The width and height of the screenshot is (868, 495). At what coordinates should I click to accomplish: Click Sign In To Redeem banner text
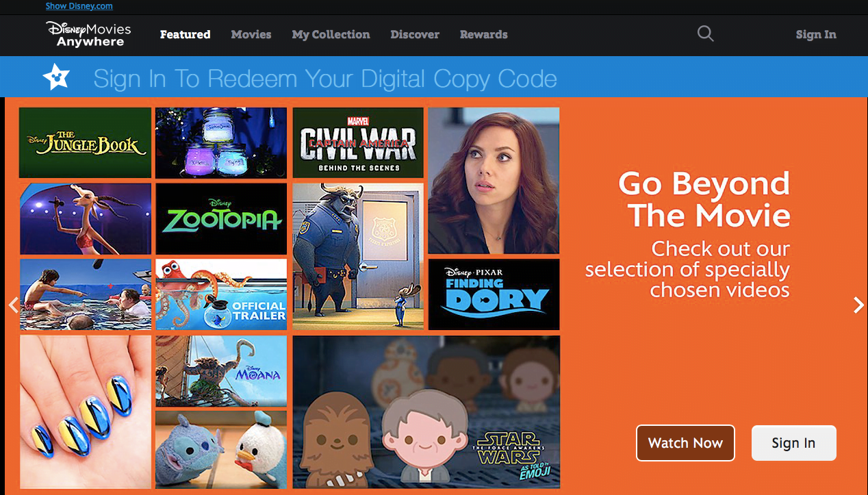pyautogui.click(x=325, y=79)
